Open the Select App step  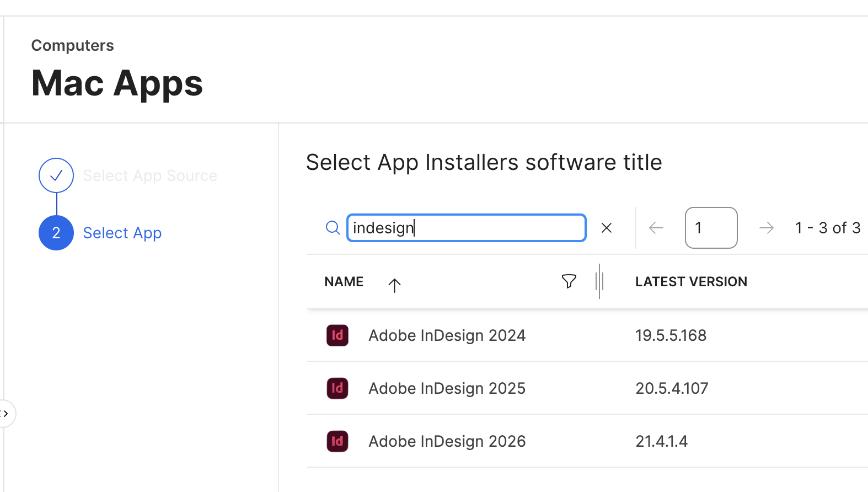tap(122, 233)
